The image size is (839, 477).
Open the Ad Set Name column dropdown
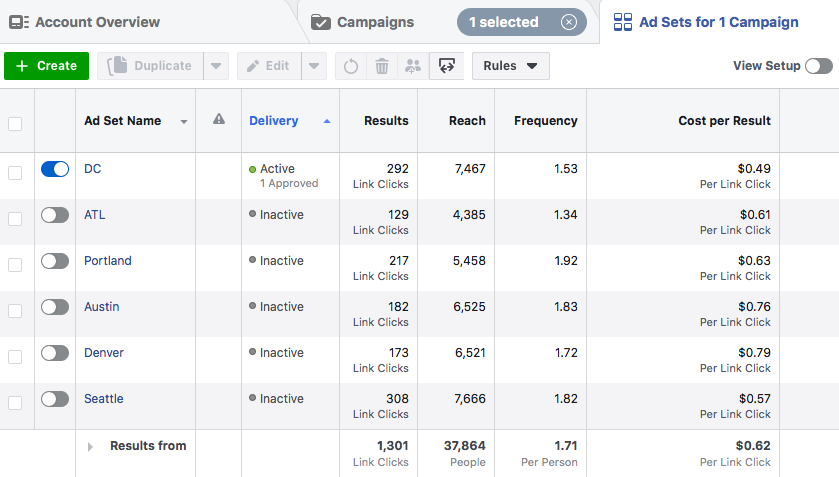pos(183,122)
